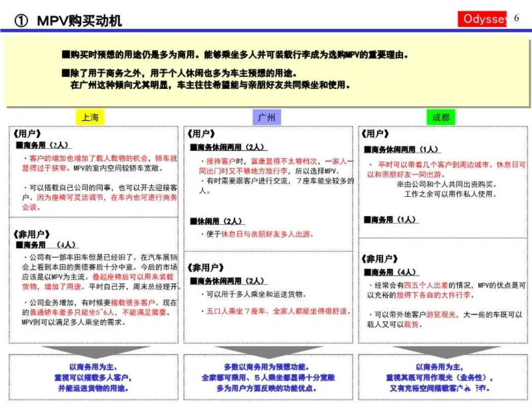Click the blue line "多为用户方面反映的功能优点"

(267, 388)
